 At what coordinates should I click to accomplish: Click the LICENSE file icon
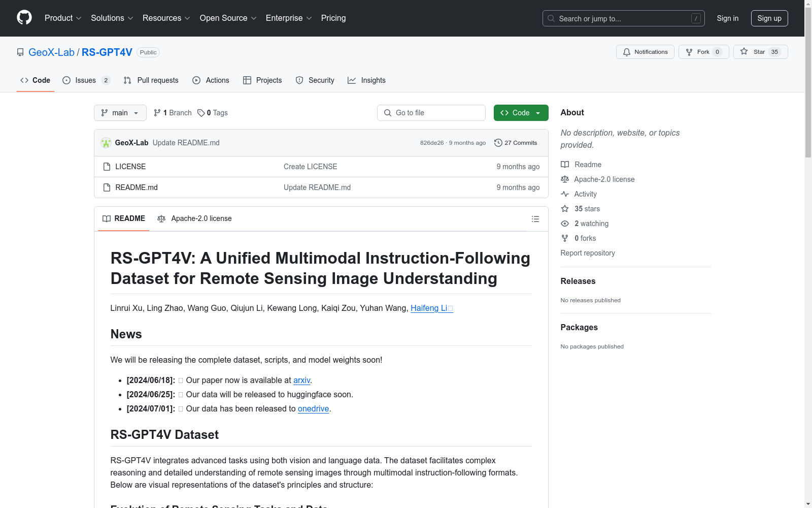[x=107, y=167]
